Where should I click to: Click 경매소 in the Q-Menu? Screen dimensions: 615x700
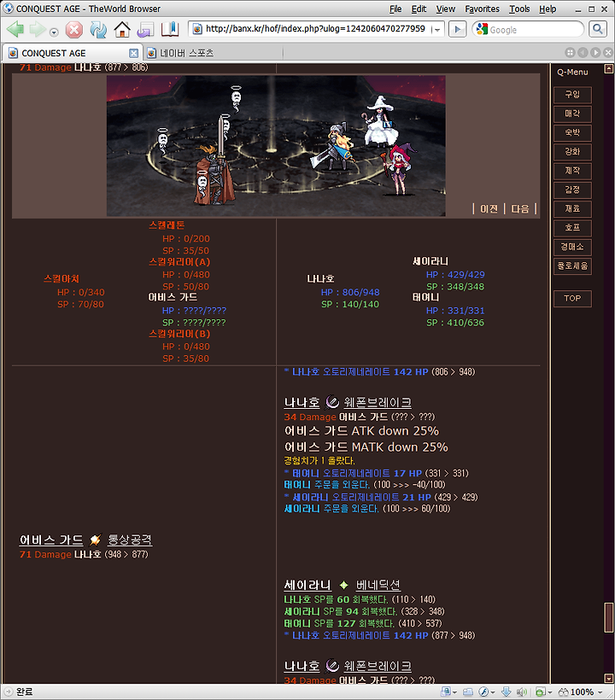point(572,247)
